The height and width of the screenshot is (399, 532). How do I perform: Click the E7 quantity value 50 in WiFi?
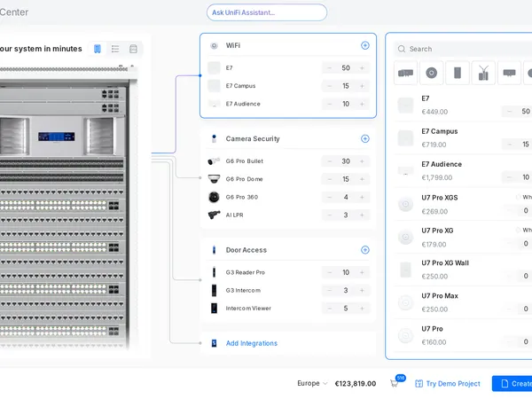(346, 68)
